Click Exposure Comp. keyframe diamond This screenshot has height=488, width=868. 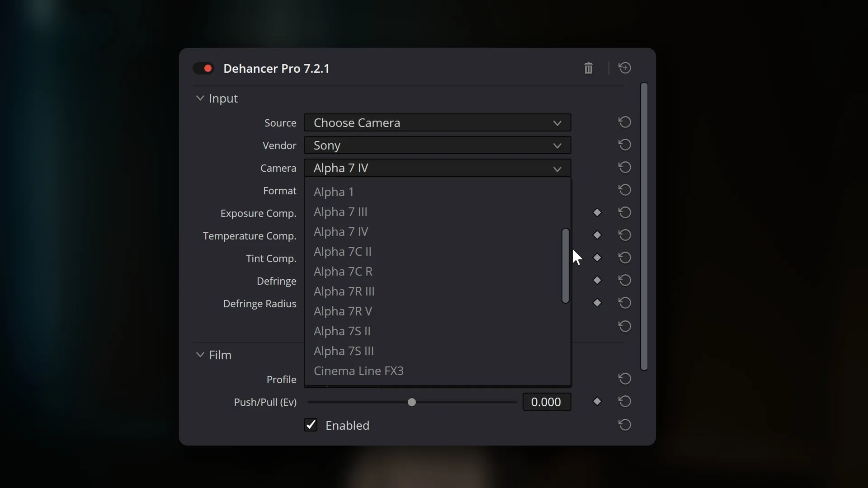tap(597, 213)
